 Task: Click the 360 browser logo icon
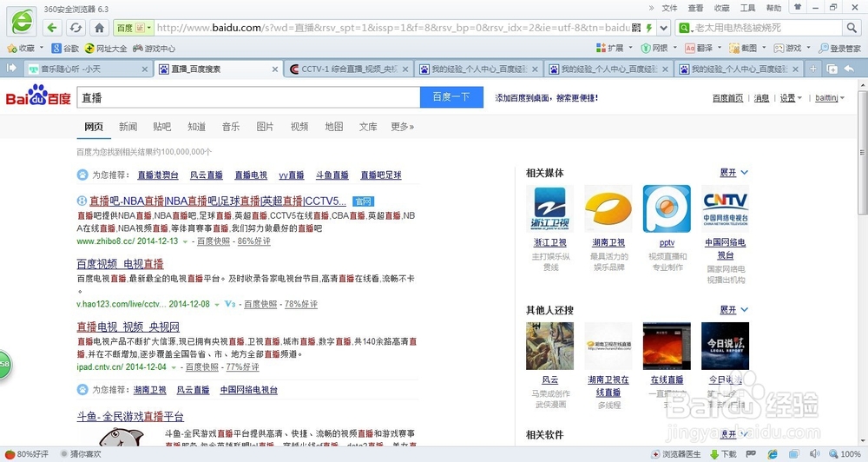pos(23,23)
